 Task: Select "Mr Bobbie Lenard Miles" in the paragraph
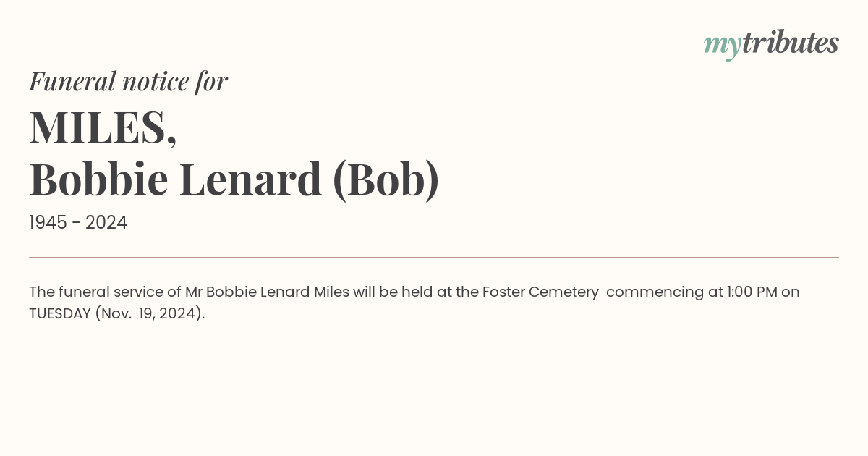[267, 292]
